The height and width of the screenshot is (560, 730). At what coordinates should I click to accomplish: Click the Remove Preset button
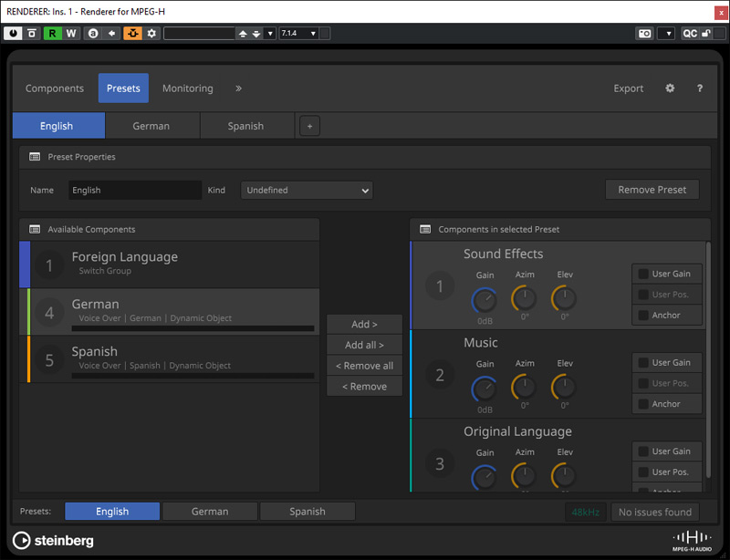652,189
